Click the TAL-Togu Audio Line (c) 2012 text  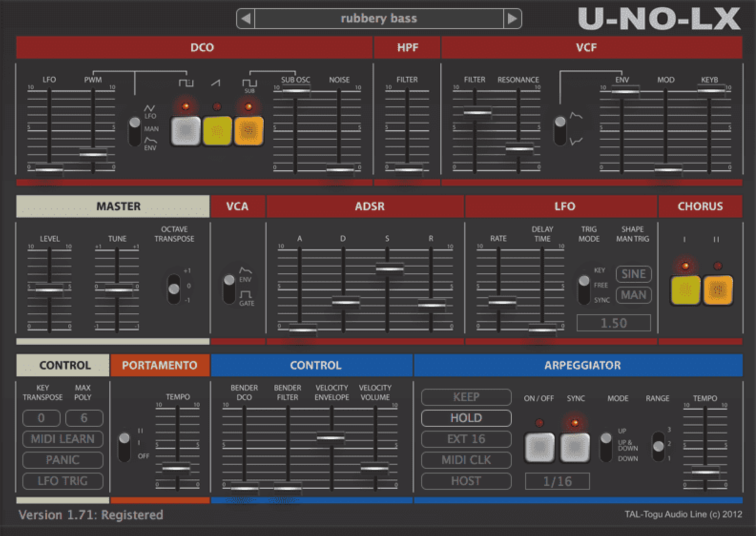[x=684, y=514]
